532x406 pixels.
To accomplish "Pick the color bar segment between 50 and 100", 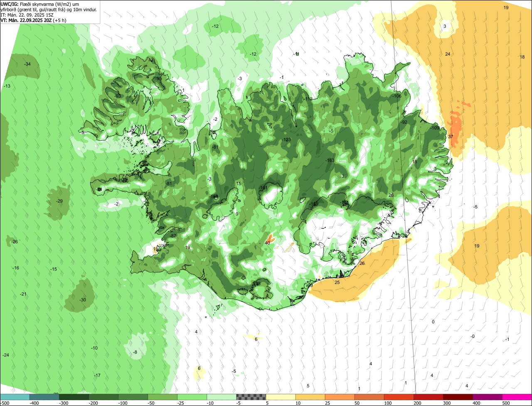I will coord(369,397).
